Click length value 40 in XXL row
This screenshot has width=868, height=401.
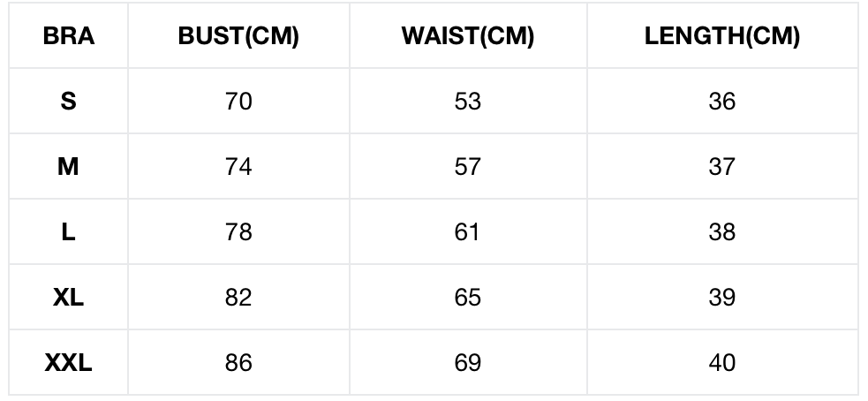pos(721,362)
